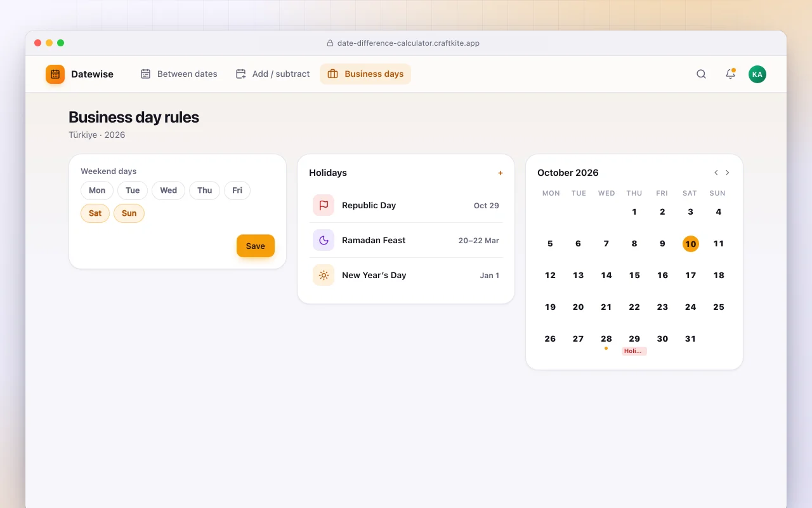Switch to the Between dates tab
812x508 pixels.
tap(179, 74)
